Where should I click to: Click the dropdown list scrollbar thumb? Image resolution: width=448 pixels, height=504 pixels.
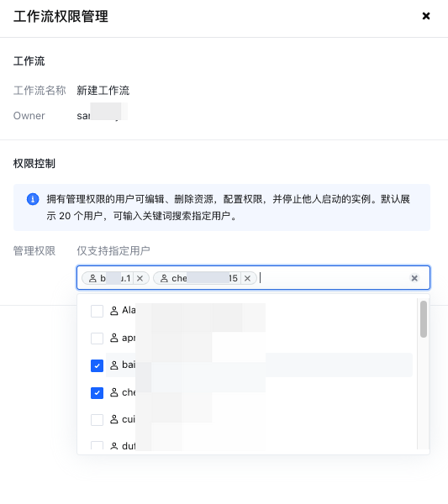click(x=424, y=319)
